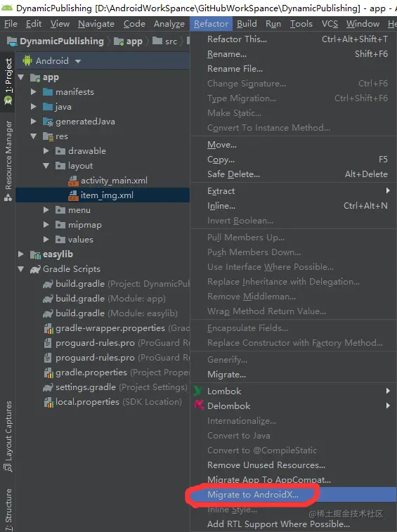Select the local.properties file icon
This screenshot has width=397, height=532.
[x=48, y=402]
